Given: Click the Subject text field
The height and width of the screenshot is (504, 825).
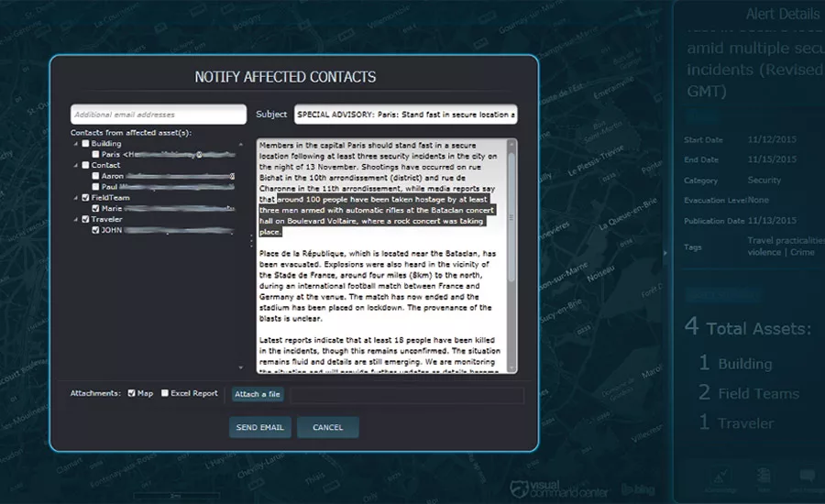Looking at the screenshot, I should 405,115.
